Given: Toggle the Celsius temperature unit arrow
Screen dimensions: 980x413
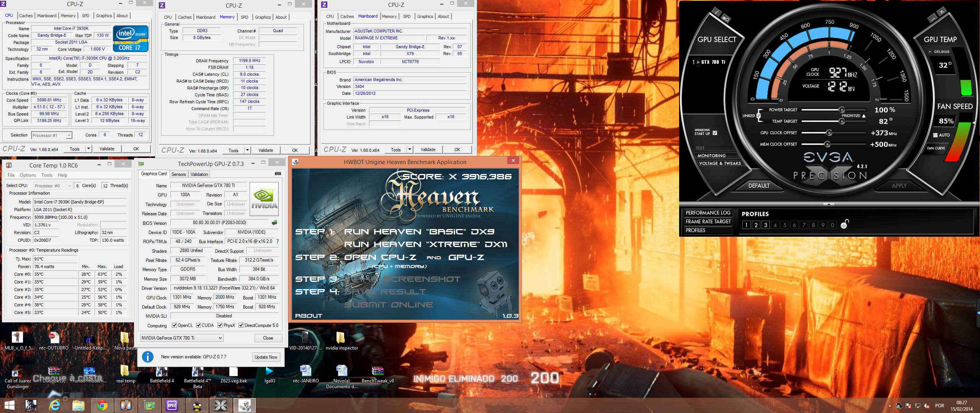Looking at the screenshot, I should (930, 52).
